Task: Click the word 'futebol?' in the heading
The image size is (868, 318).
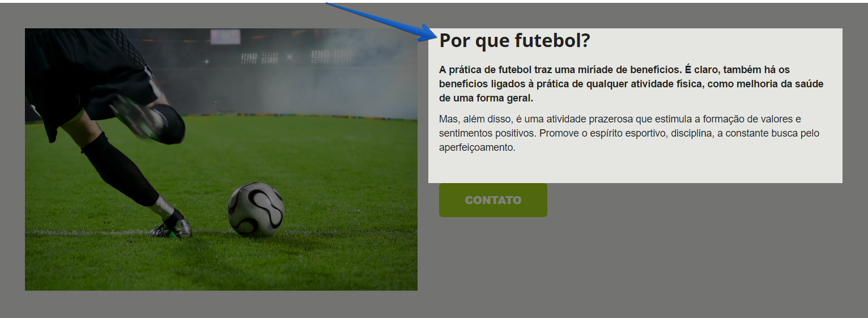Action: coord(552,41)
